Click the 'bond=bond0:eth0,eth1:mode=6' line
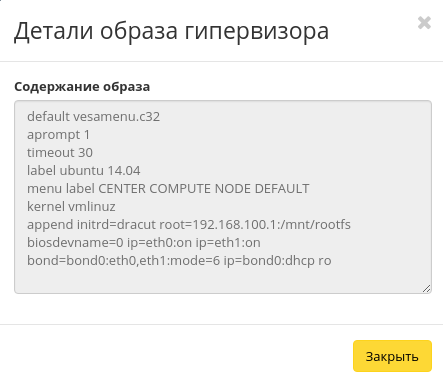443x383 pixels. click(179, 261)
